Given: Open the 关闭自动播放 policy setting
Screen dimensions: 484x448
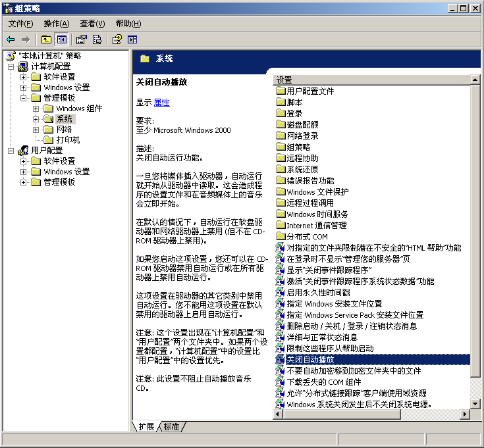Looking at the screenshot, I should click(x=310, y=360).
